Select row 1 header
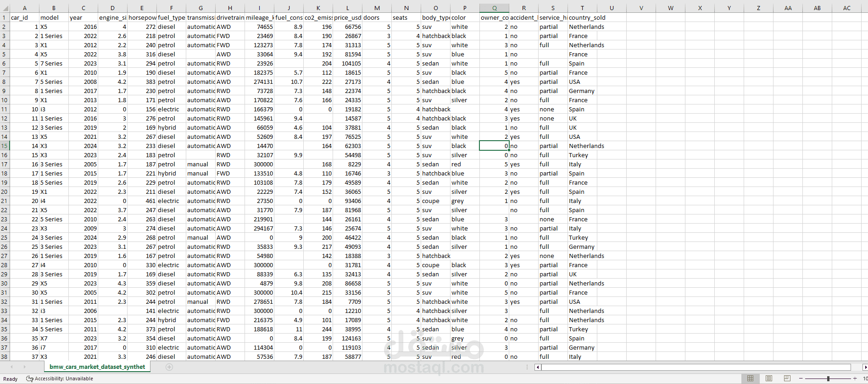This screenshot has width=868, height=384. [5, 17]
